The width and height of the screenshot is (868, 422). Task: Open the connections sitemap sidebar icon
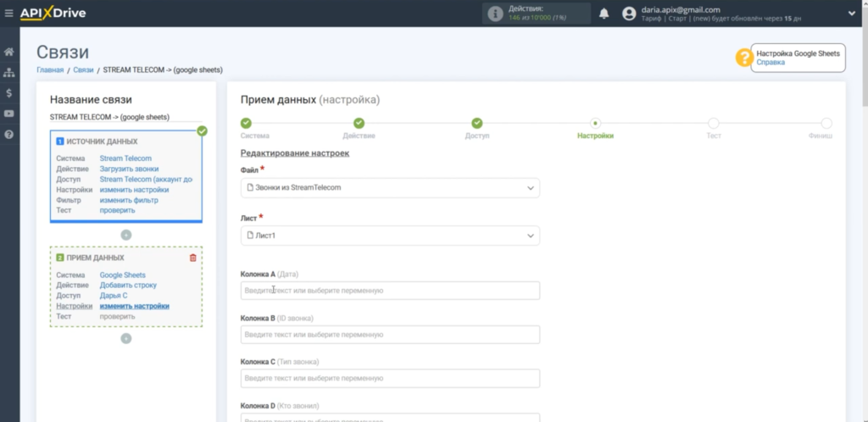point(9,73)
